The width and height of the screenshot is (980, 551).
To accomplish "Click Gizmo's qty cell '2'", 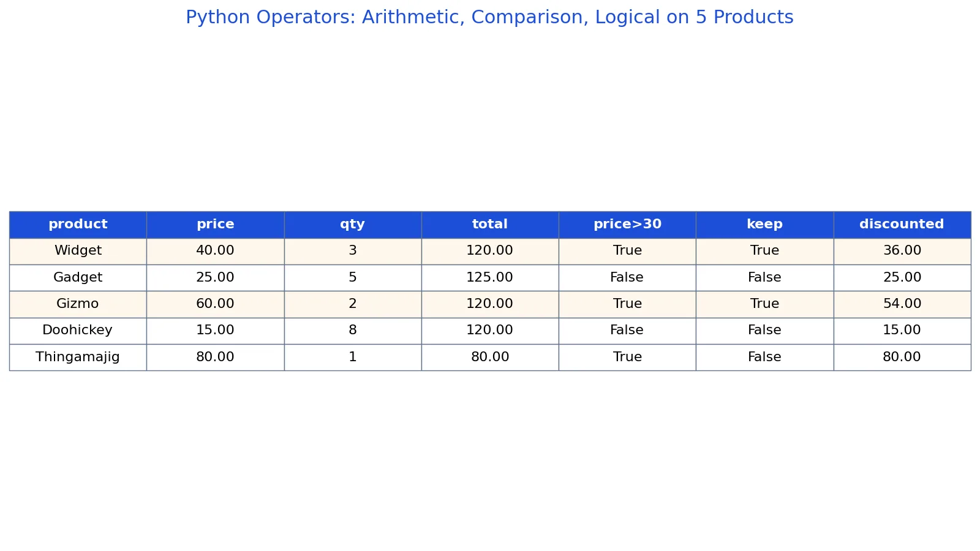I will pyautogui.click(x=353, y=304).
